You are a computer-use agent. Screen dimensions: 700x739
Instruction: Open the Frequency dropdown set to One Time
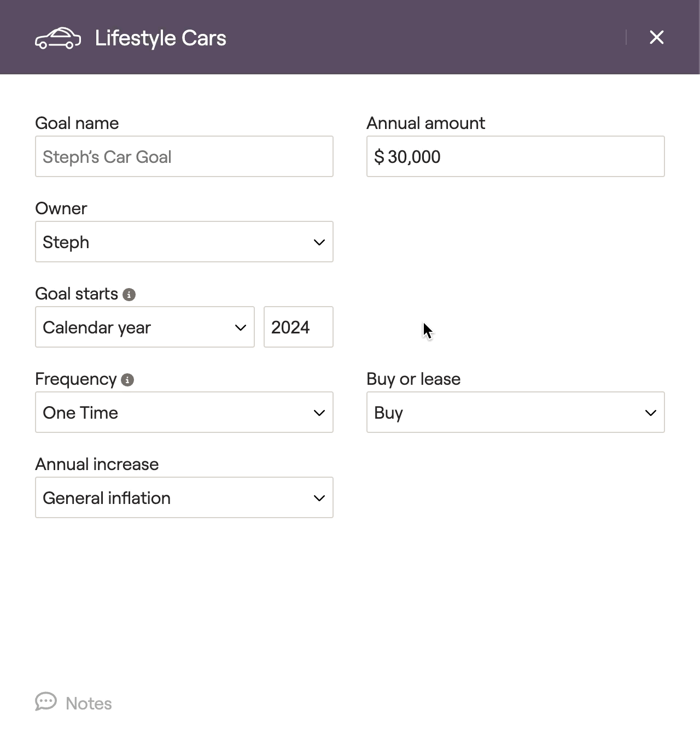184,412
